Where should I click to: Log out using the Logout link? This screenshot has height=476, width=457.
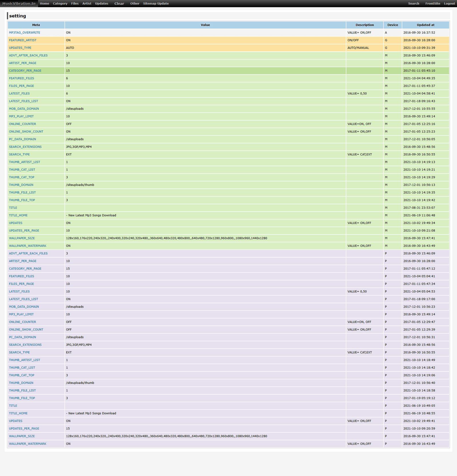point(449,4)
